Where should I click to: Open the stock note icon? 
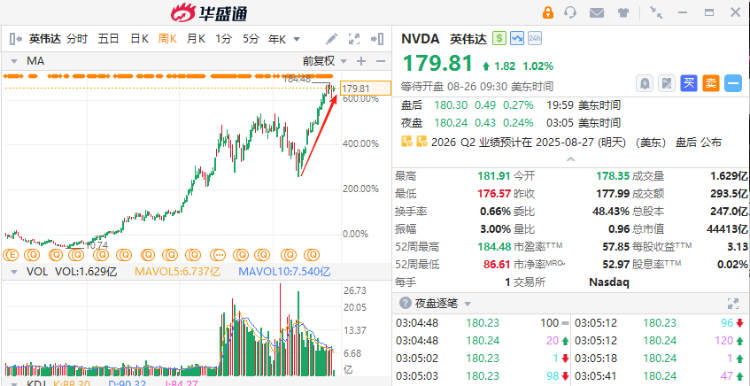coord(666,84)
